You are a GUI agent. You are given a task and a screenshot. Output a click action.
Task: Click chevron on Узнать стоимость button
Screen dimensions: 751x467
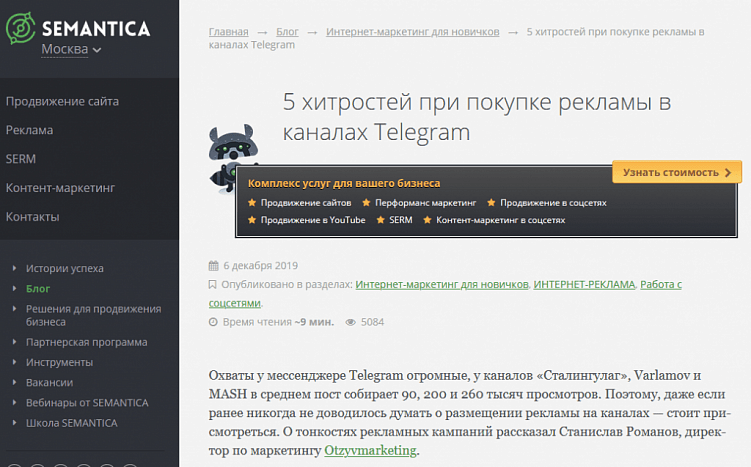coord(728,172)
